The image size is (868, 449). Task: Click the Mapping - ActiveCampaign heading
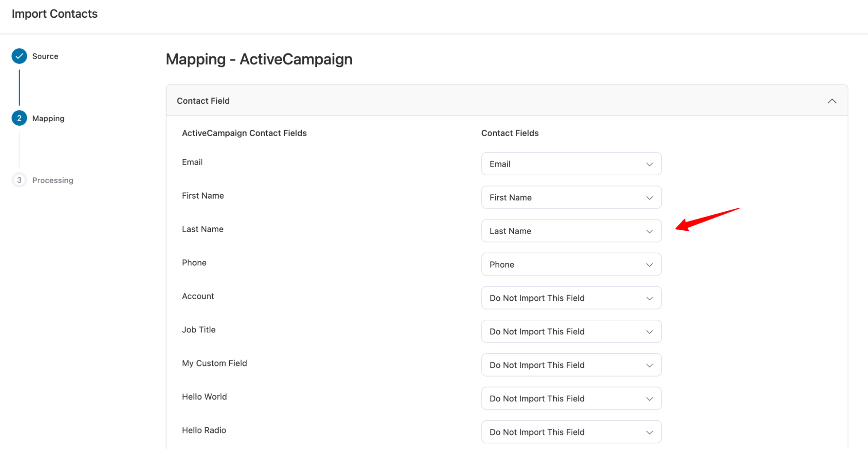point(259,59)
